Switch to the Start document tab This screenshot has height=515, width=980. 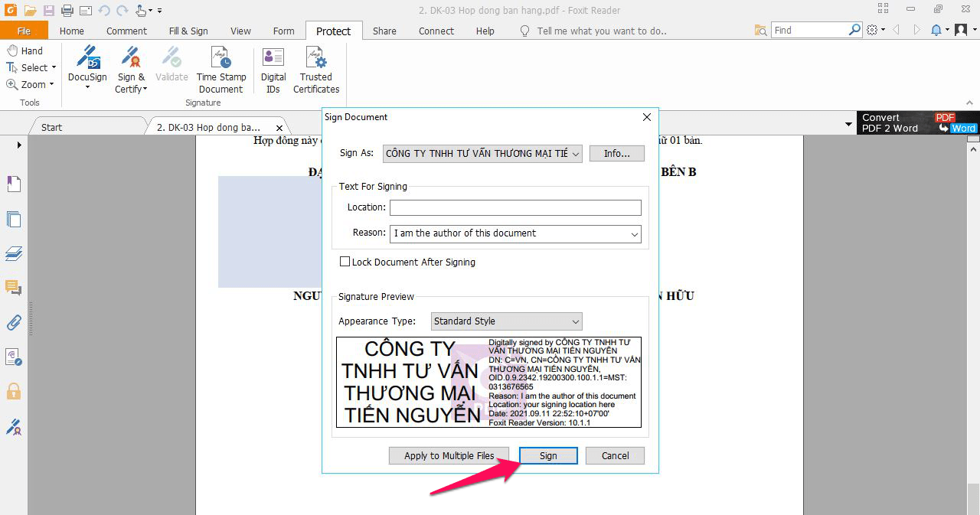(51, 126)
